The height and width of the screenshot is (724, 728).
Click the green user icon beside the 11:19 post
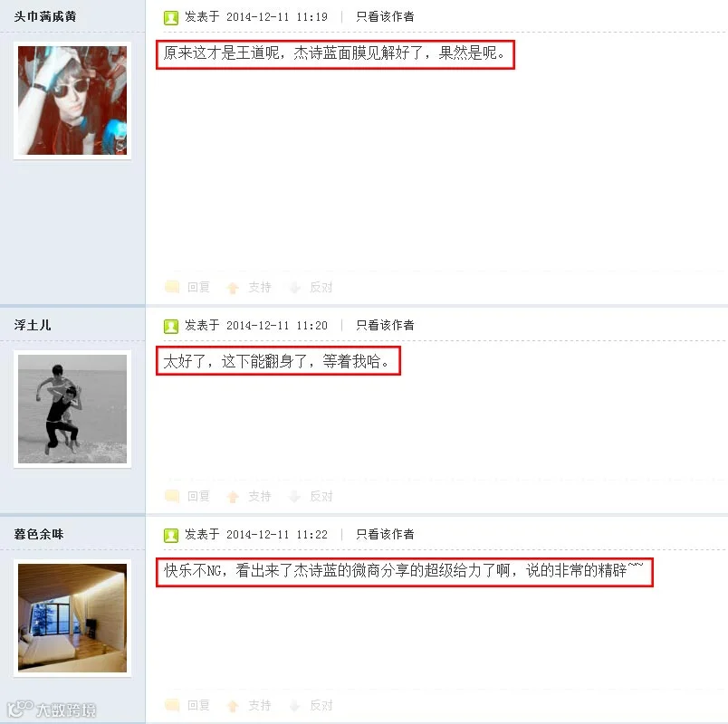(171, 17)
